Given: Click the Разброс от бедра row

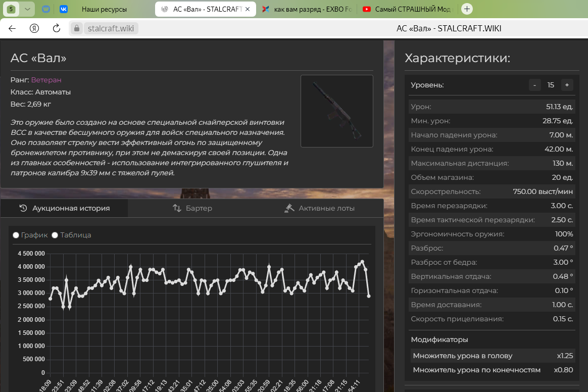Looking at the screenshot, I should pos(492,262).
